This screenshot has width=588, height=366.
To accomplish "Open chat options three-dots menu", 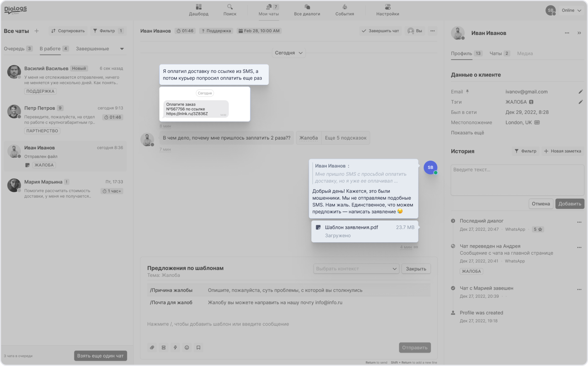I will pyautogui.click(x=432, y=31).
